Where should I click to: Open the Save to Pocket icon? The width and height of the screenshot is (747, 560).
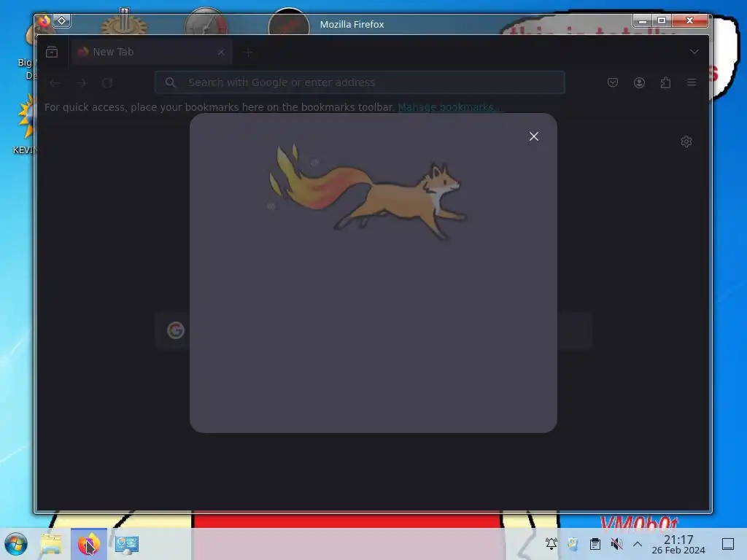coord(613,82)
